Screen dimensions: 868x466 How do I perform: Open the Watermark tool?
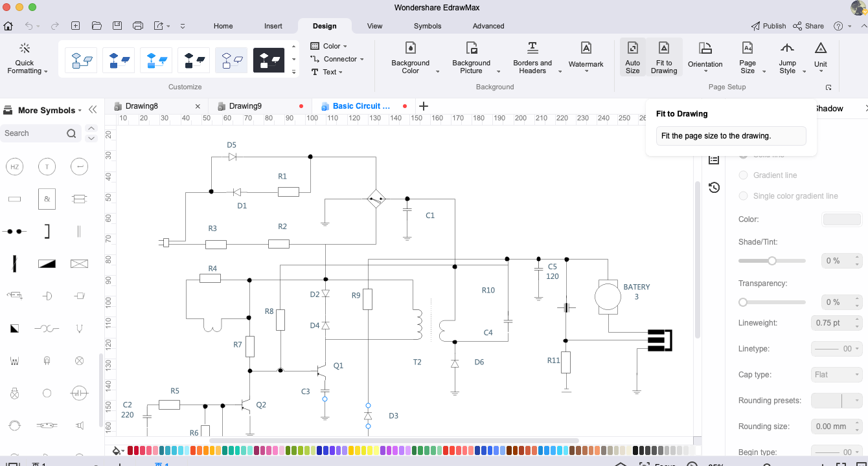coord(586,56)
